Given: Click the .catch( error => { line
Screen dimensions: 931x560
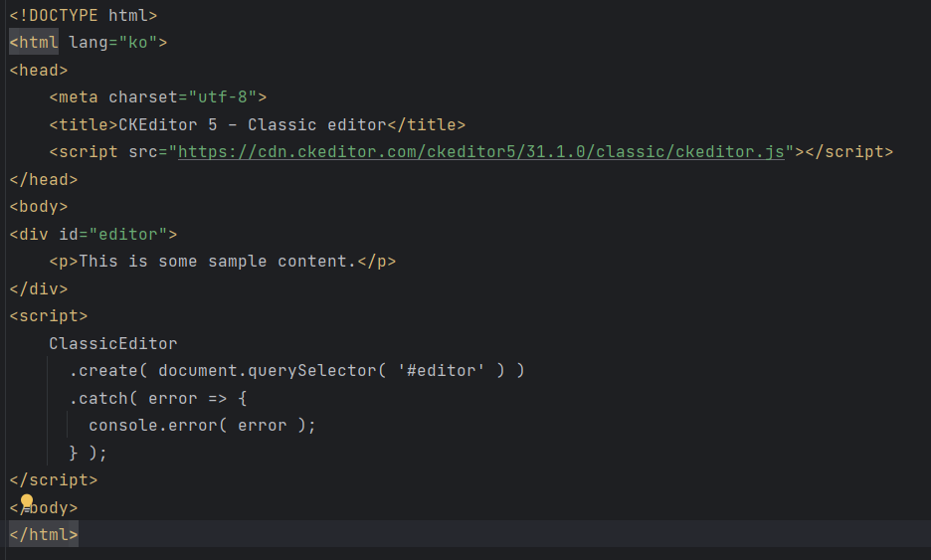Looking at the screenshot, I should 158,399.
